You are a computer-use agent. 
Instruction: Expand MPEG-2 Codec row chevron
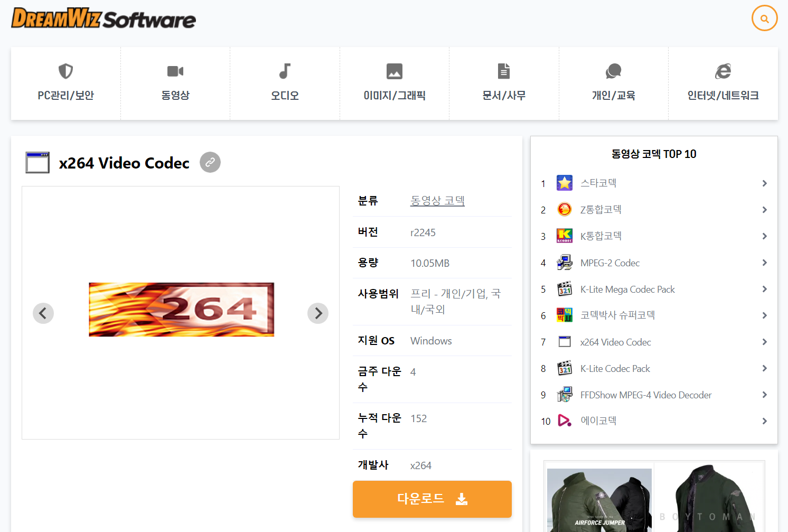(x=764, y=263)
